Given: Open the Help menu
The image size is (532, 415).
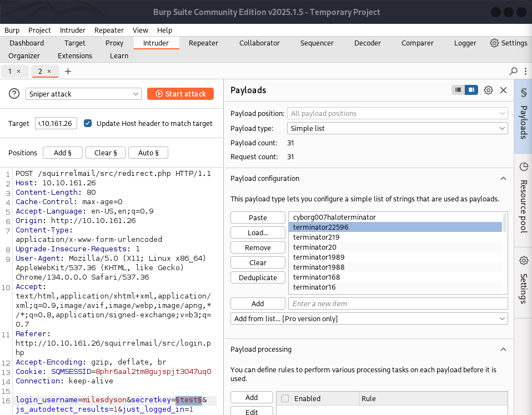Looking at the screenshot, I should tap(164, 30).
